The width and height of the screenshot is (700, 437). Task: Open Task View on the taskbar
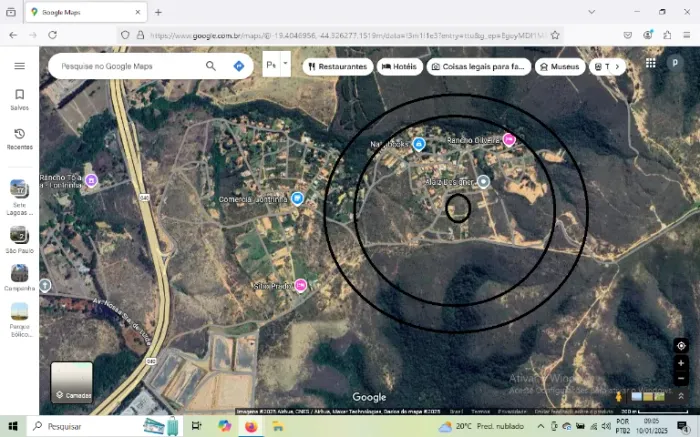click(196, 426)
